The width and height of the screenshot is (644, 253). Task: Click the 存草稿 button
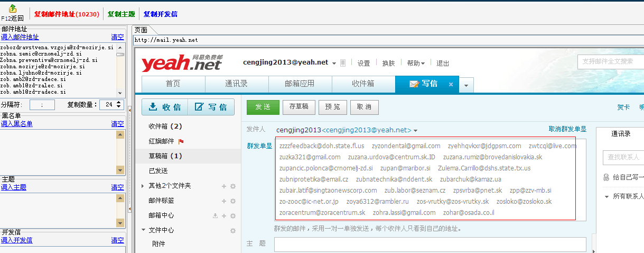click(299, 107)
